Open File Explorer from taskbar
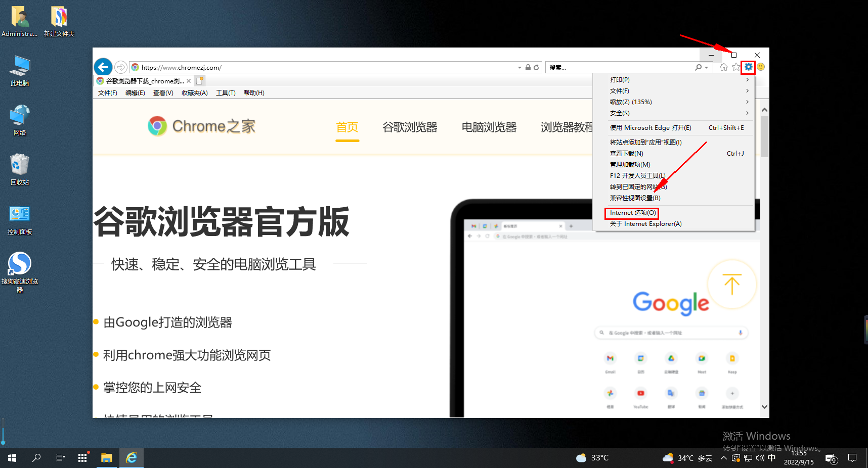Screen dimensions: 868x468 [106, 458]
